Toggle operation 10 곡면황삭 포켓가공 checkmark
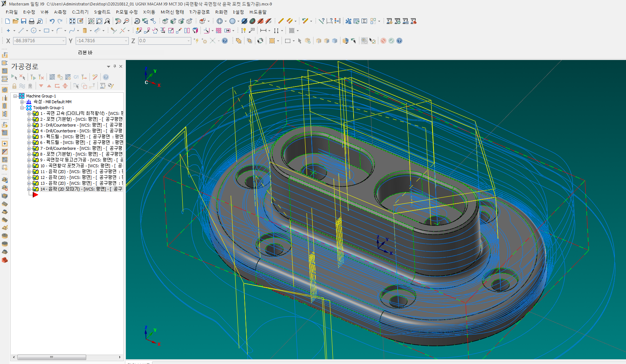This screenshot has width=626, height=364. pos(36,166)
